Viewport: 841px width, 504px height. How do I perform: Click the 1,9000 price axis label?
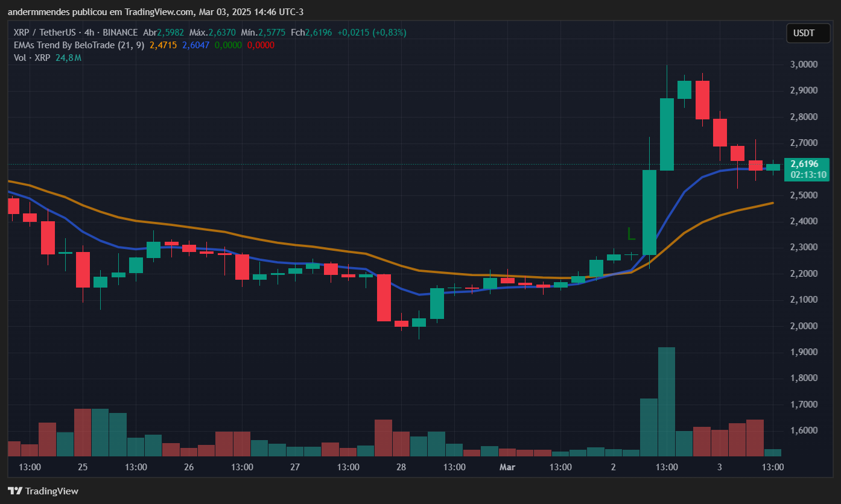(x=804, y=352)
